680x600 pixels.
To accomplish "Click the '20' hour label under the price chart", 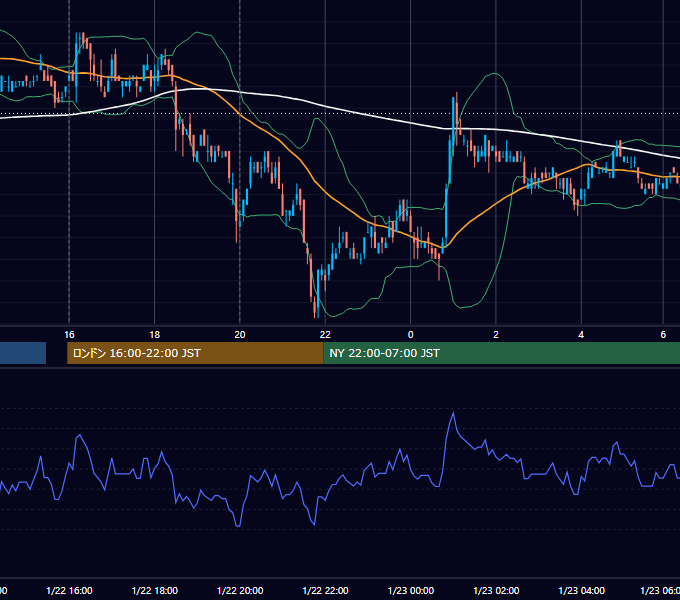I will tap(240, 334).
